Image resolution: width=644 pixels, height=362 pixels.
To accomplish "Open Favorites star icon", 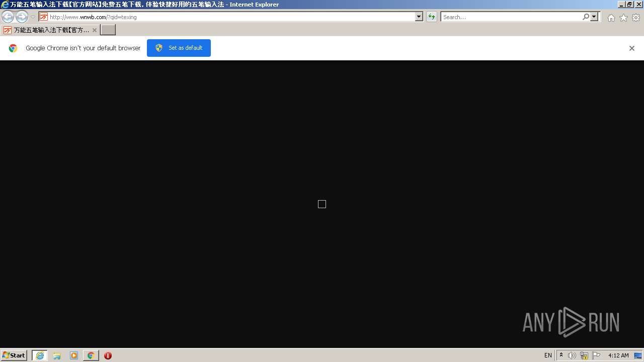I will (623, 18).
